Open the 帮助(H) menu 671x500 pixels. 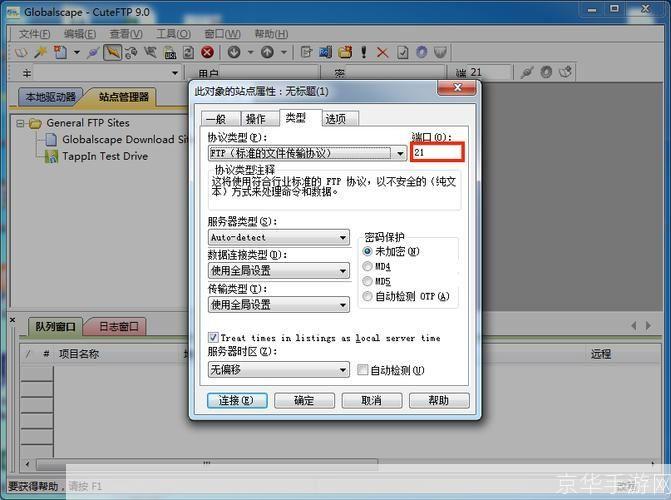(x=271, y=34)
